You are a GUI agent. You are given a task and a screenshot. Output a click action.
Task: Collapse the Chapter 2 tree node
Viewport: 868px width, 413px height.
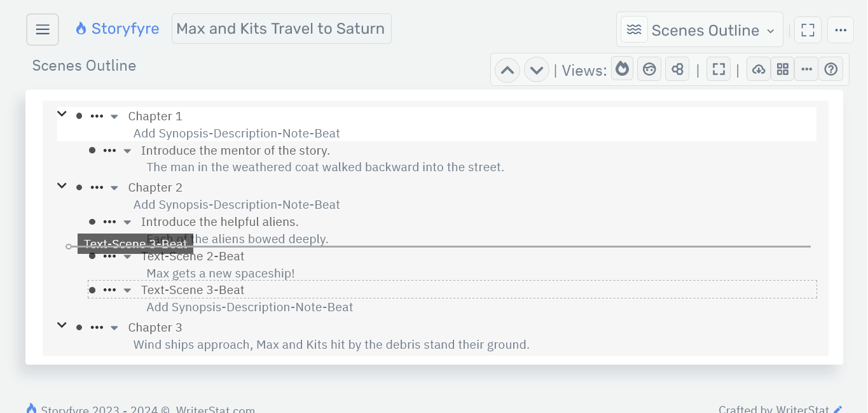click(62, 186)
